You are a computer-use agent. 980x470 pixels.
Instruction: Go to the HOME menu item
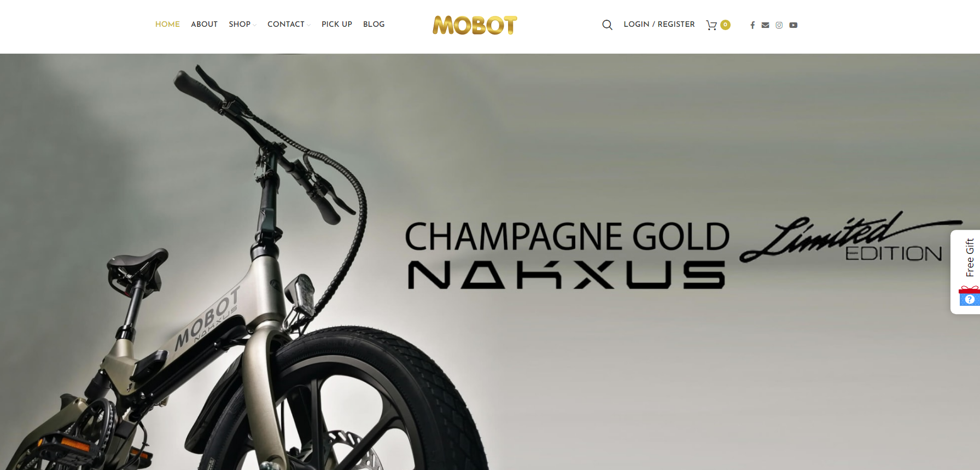click(167, 24)
